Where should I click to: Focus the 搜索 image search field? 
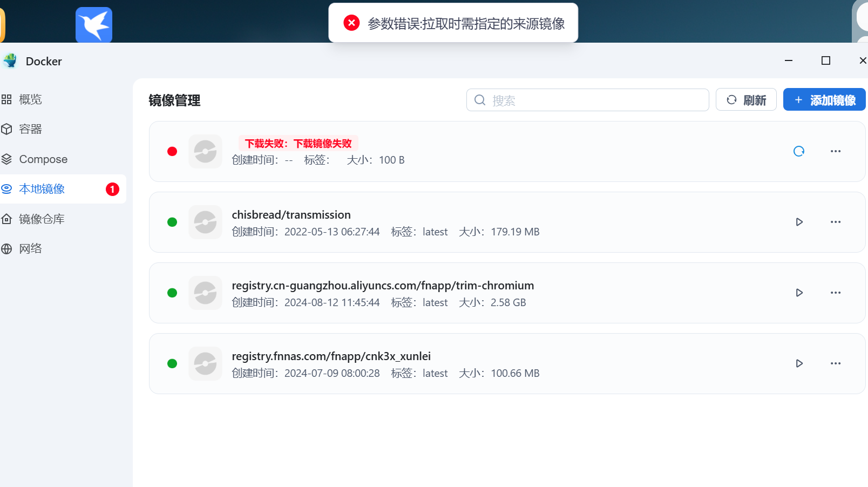tap(587, 100)
